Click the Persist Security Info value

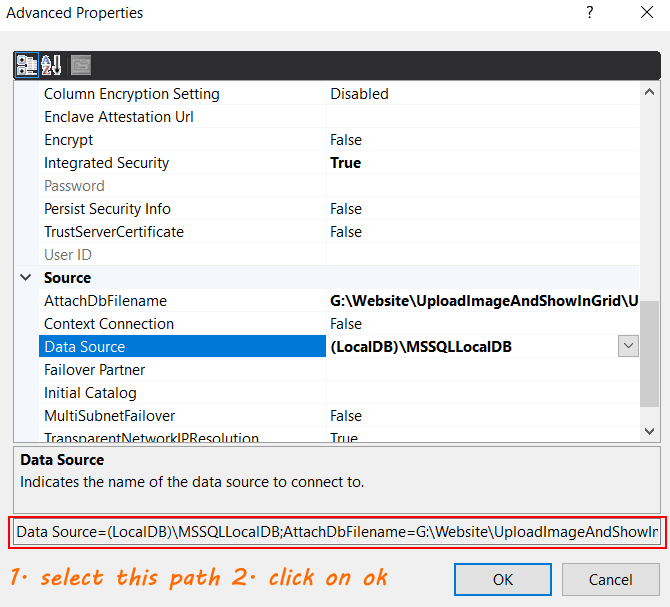click(x=346, y=209)
